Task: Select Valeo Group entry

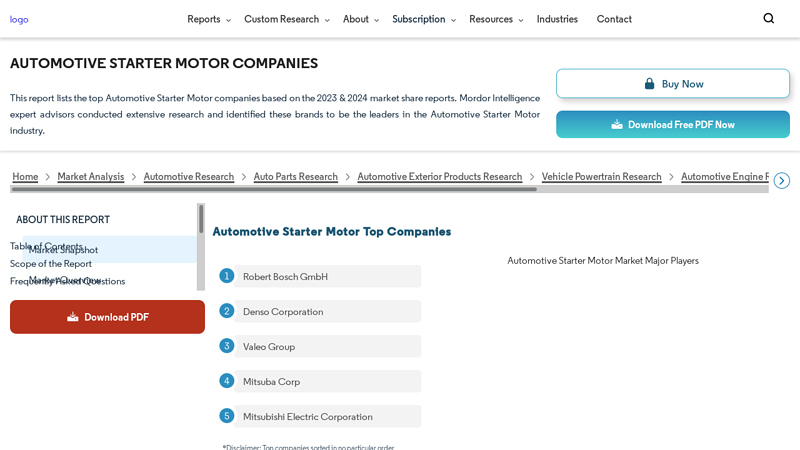Action: 327,346
